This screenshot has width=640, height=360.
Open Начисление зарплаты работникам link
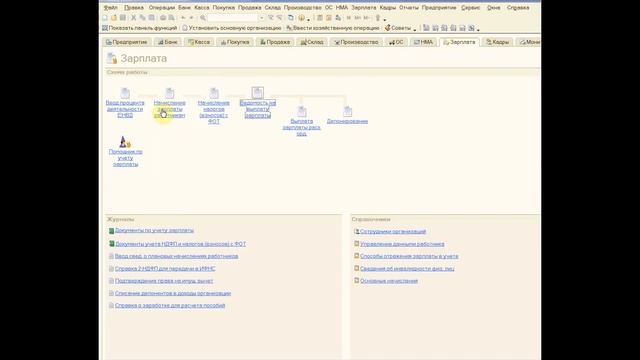click(x=169, y=109)
